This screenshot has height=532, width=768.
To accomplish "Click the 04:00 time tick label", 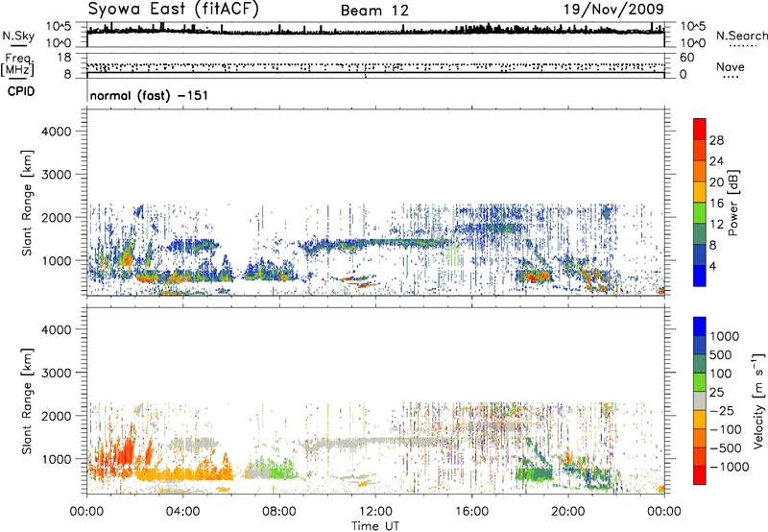I will [x=182, y=512].
